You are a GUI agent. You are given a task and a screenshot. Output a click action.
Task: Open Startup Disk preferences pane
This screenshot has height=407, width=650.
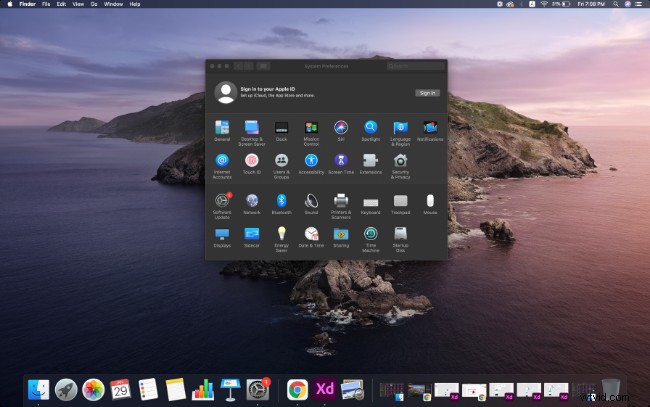400,234
